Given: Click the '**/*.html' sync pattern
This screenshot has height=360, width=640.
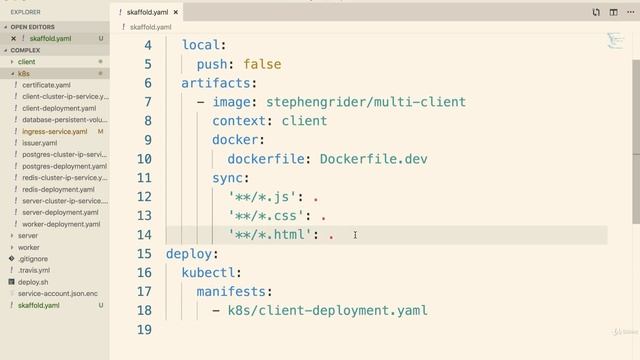Looking at the screenshot, I should [x=269, y=235].
